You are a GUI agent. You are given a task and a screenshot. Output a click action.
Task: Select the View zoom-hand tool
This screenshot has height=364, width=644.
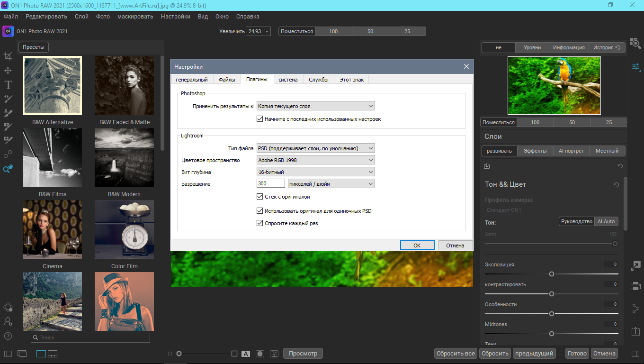[8, 169]
